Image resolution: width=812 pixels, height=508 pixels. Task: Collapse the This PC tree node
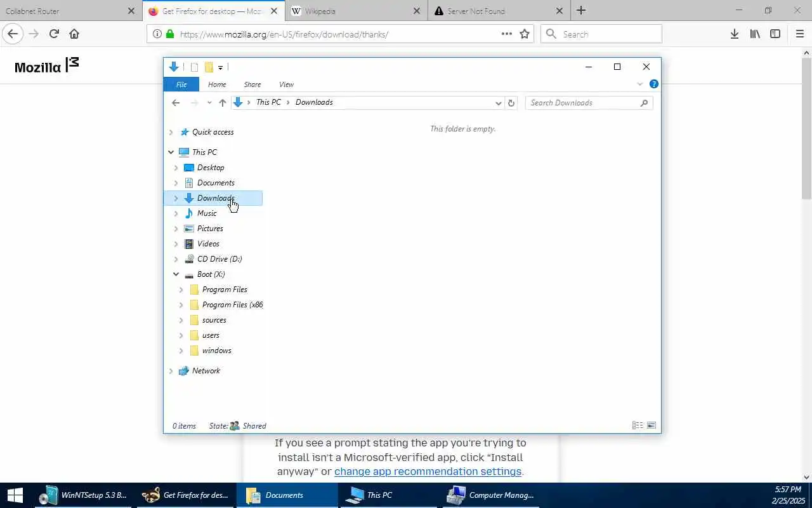pyautogui.click(x=171, y=152)
